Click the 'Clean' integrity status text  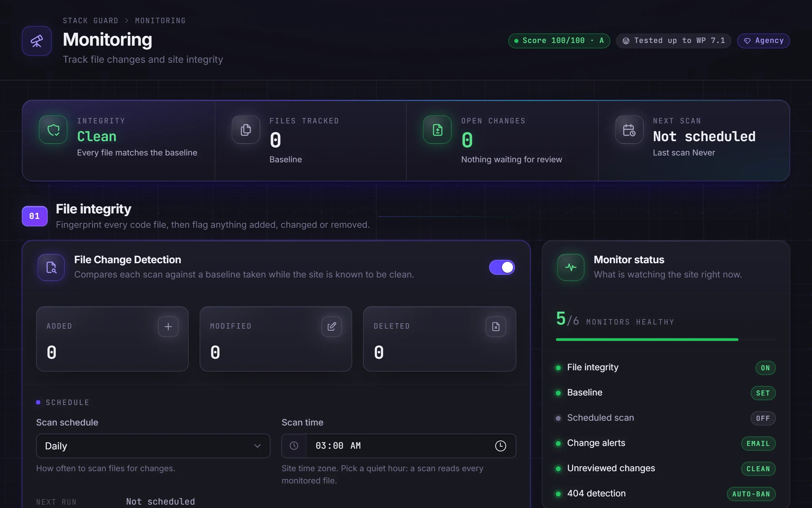[97, 136]
